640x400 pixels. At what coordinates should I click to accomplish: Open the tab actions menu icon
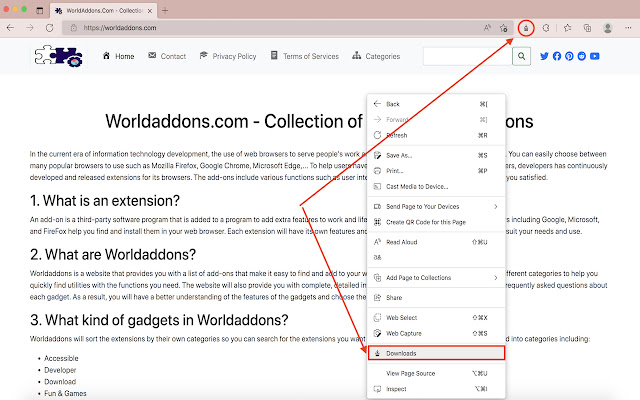[x=40, y=11]
